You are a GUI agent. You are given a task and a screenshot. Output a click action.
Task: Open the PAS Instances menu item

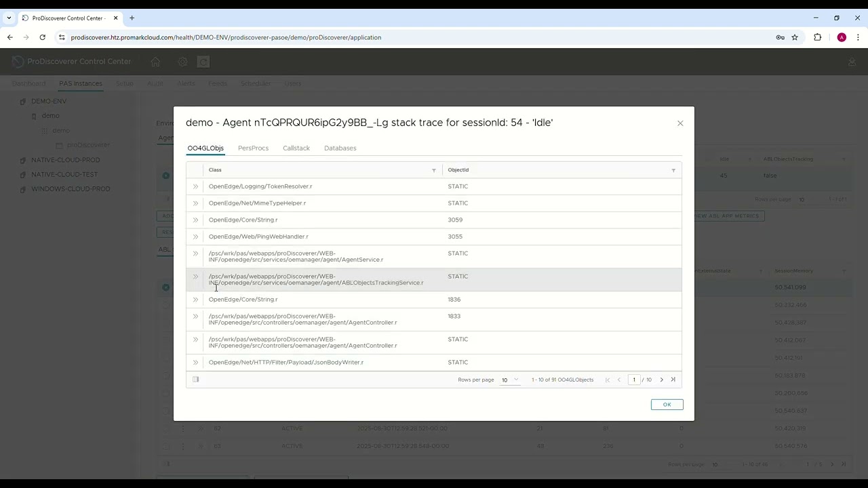click(x=81, y=83)
